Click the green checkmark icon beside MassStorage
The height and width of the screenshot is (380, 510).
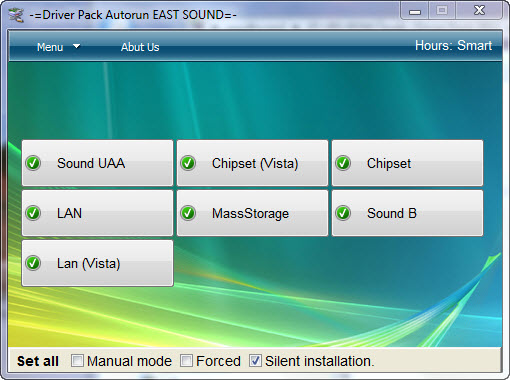[188, 213]
